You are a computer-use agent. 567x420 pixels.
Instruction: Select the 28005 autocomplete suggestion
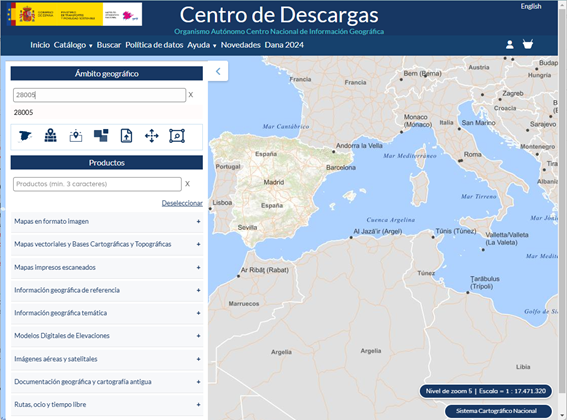coord(107,113)
